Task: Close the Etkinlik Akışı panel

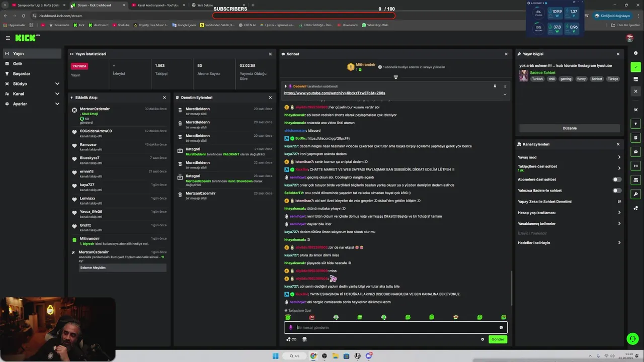Action: 164,98
